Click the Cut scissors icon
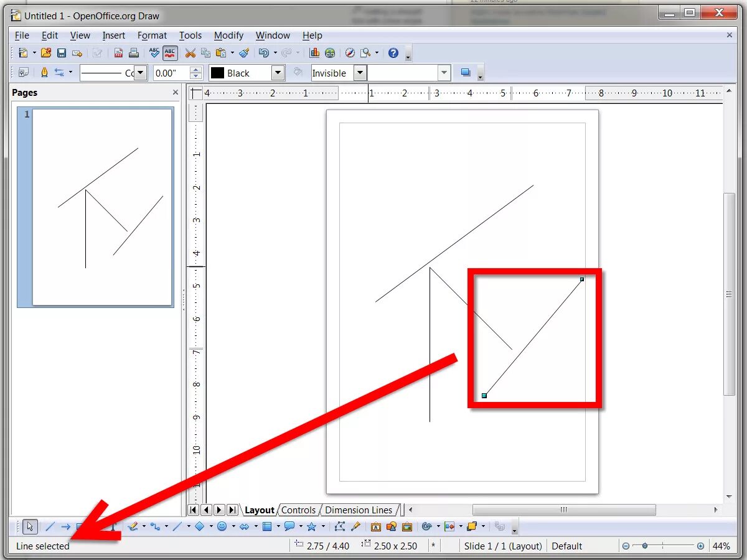The image size is (747, 560). point(190,54)
